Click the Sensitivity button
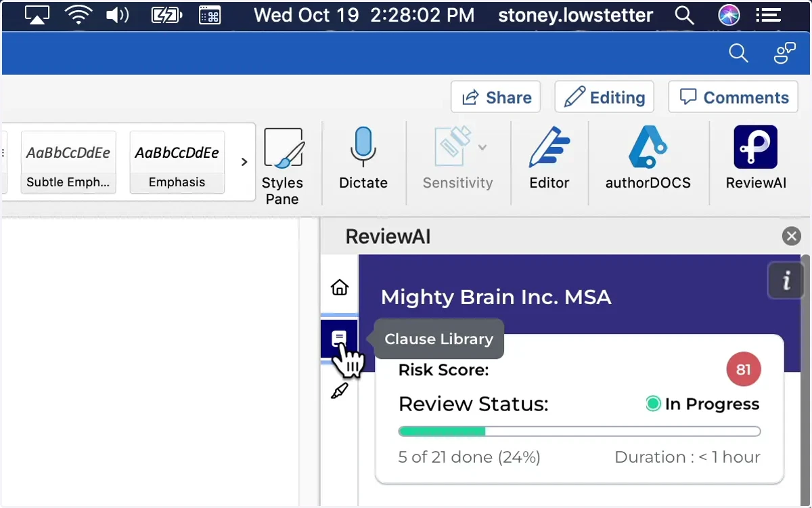The image size is (812, 508). point(457,157)
